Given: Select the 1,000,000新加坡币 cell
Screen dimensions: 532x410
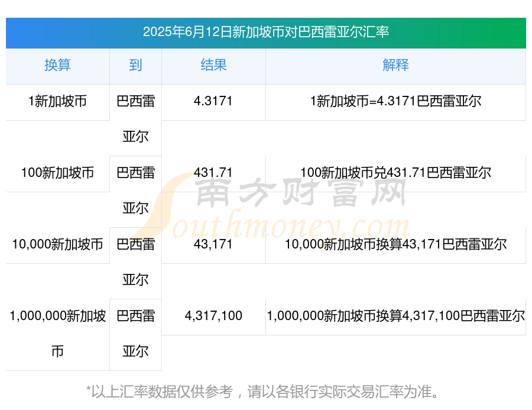Looking at the screenshot, I should coord(58,334).
